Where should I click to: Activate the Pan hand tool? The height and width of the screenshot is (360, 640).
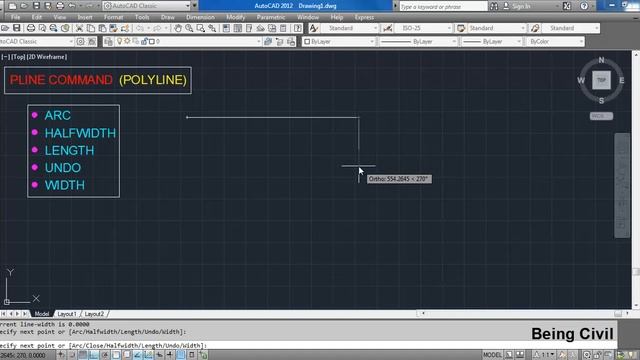tap(178, 28)
